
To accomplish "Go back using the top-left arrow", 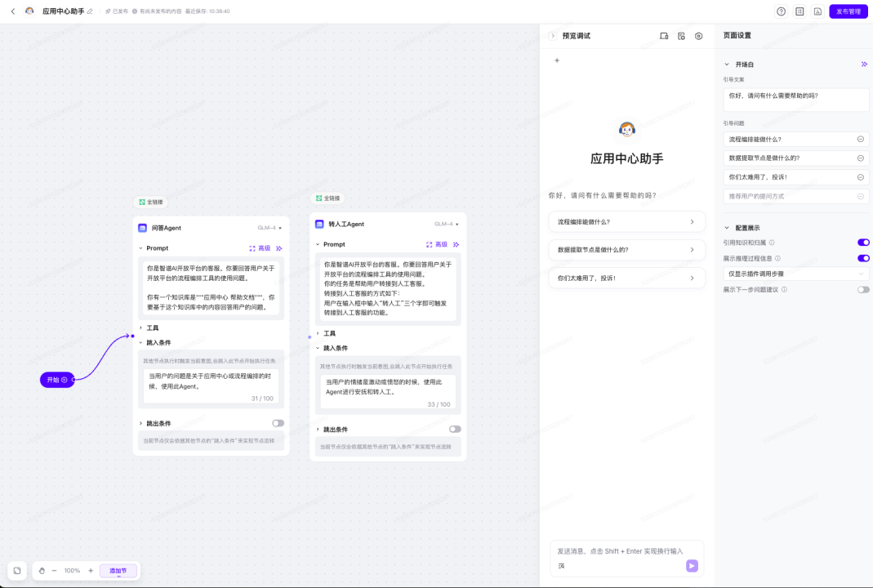I will coord(13,11).
